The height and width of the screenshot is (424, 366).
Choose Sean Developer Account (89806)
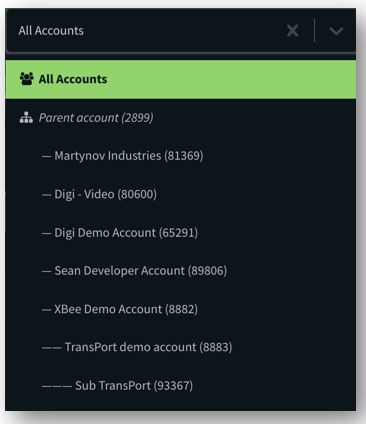[181, 271]
